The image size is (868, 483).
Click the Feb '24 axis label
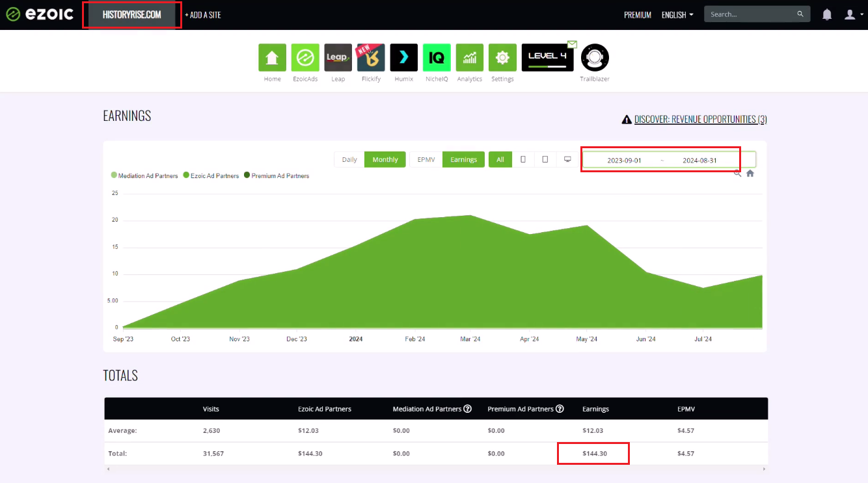[414, 339]
